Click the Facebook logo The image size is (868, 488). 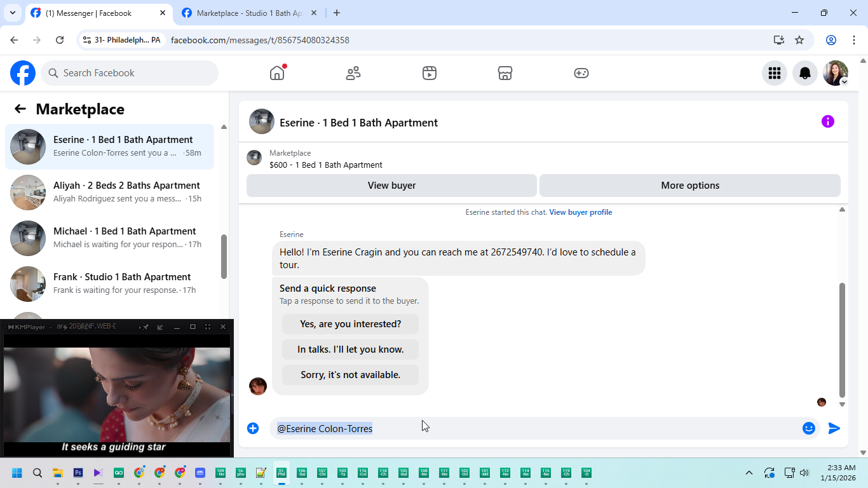coord(23,73)
